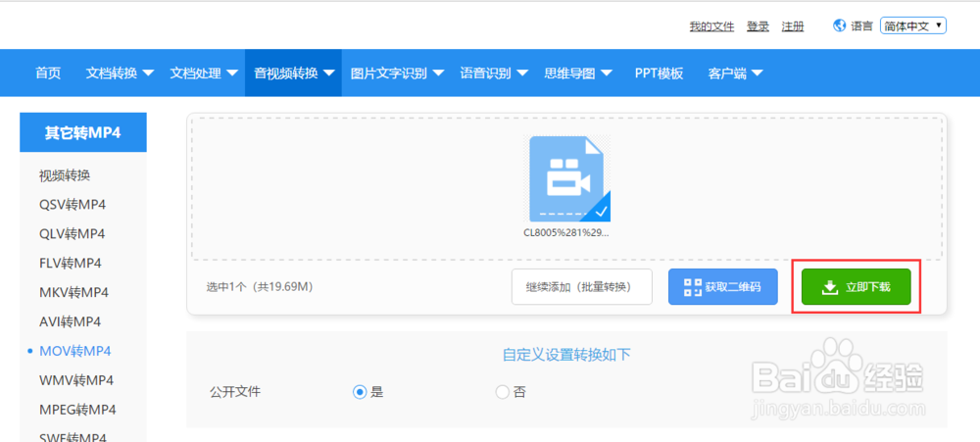Open 视频转换 in the sidebar
The height and width of the screenshot is (442, 980).
tap(65, 175)
